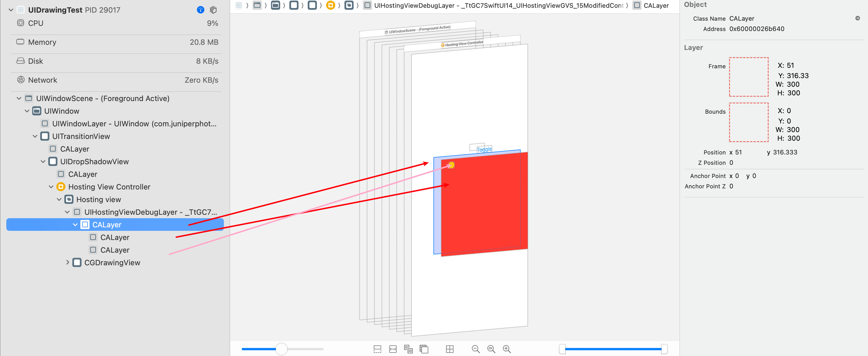This screenshot has width=868, height=356.
Task: Zoom out the view hierarchy canvas
Action: click(x=475, y=349)
